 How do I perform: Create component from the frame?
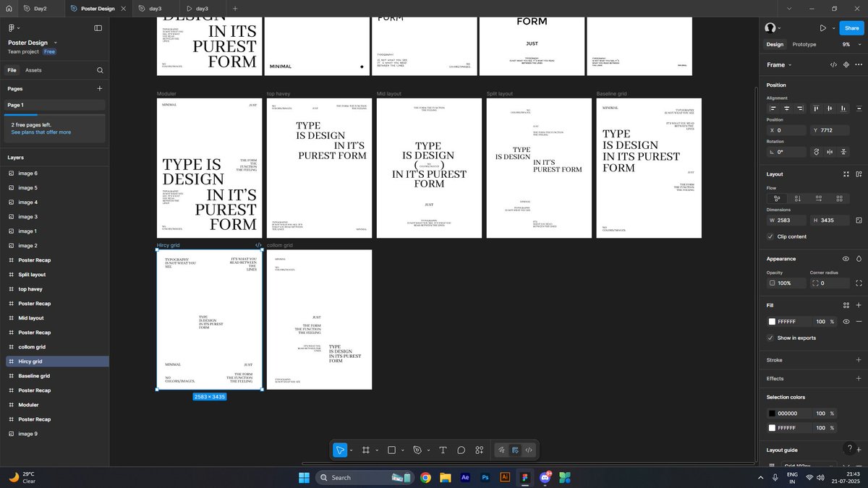(x=846, y=64)
